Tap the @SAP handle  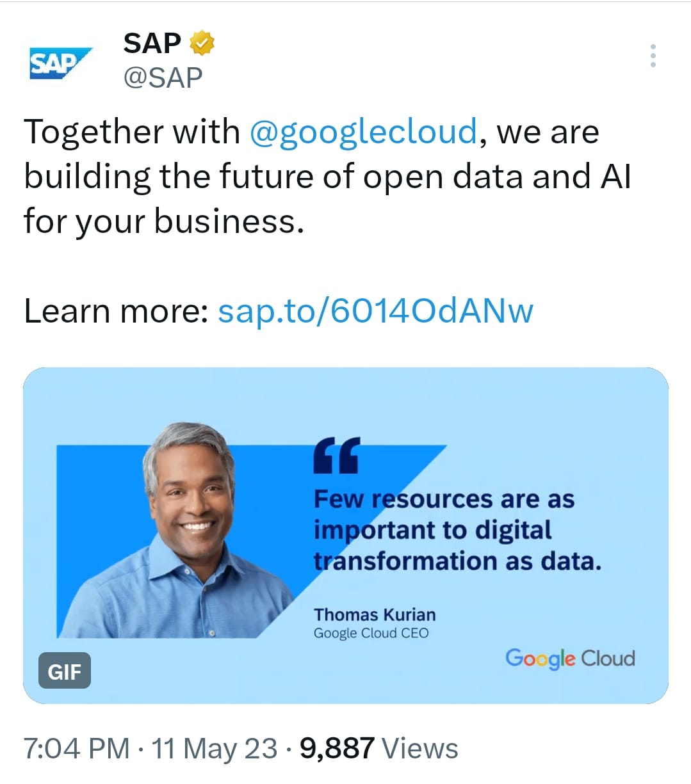(x=163, y=78)
